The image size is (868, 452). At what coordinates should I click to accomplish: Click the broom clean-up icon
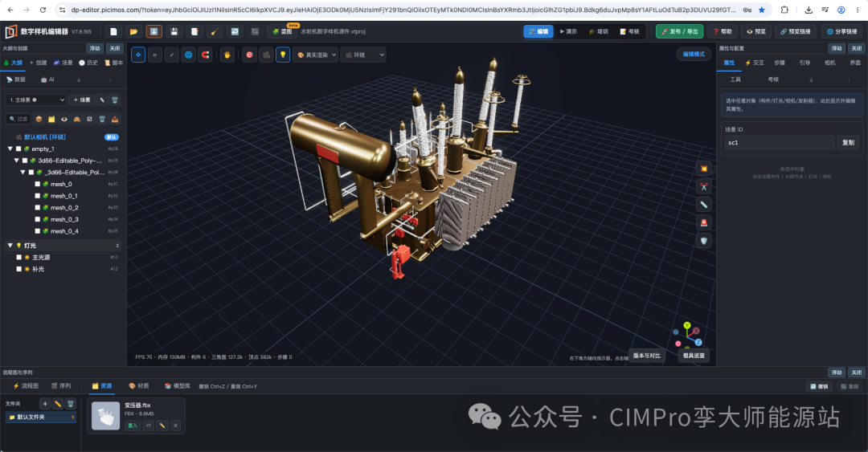215,31
